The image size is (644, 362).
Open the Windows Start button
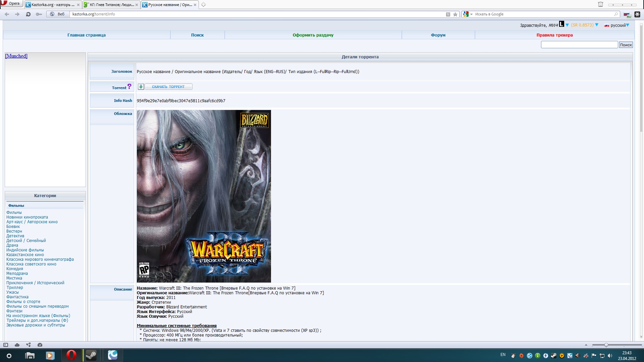(x=9, y=356)
